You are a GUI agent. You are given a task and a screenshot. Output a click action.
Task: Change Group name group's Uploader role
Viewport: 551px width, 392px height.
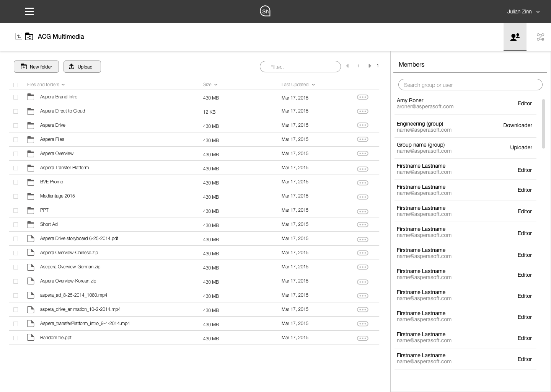pos(521,147)
